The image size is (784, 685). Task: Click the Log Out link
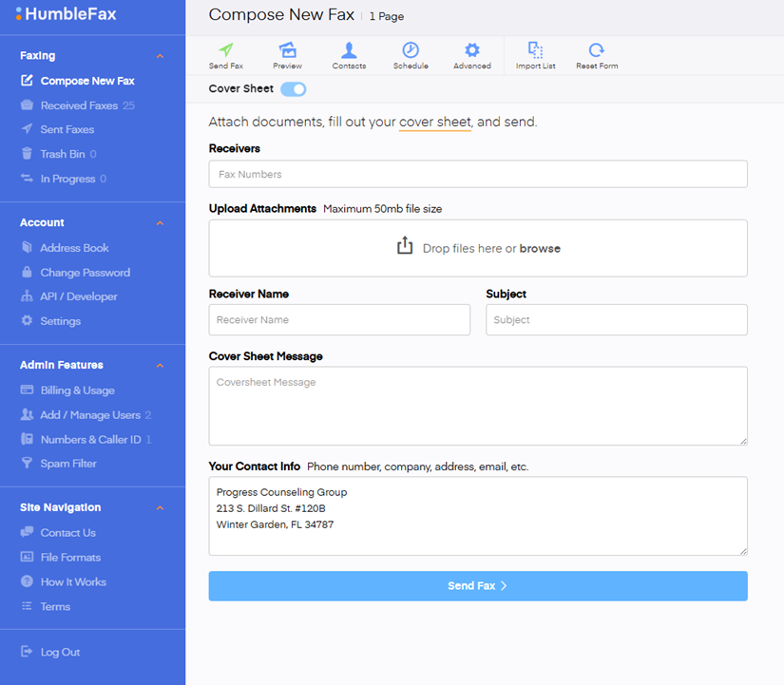tap(60, 653)
